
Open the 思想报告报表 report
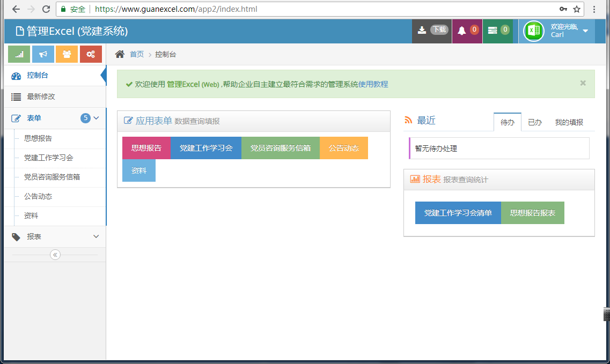[x=533, y=213]
